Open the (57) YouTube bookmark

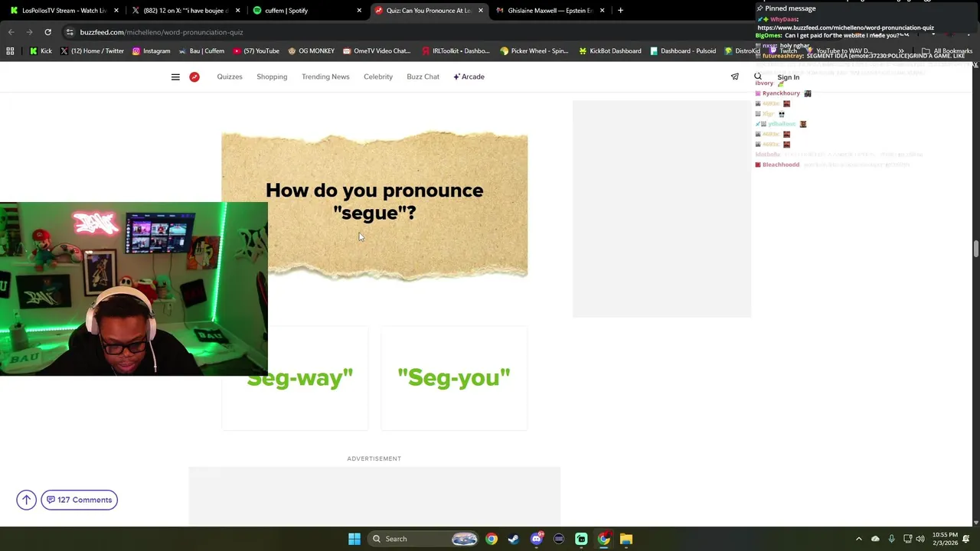(256, 51)
